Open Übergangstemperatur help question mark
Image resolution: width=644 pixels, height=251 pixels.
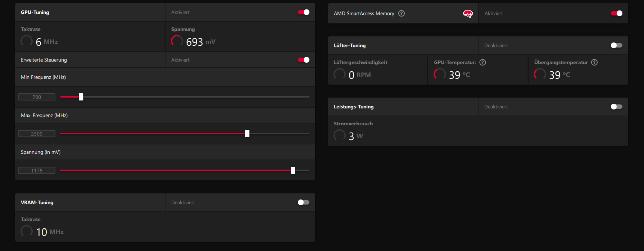(594, 62)
